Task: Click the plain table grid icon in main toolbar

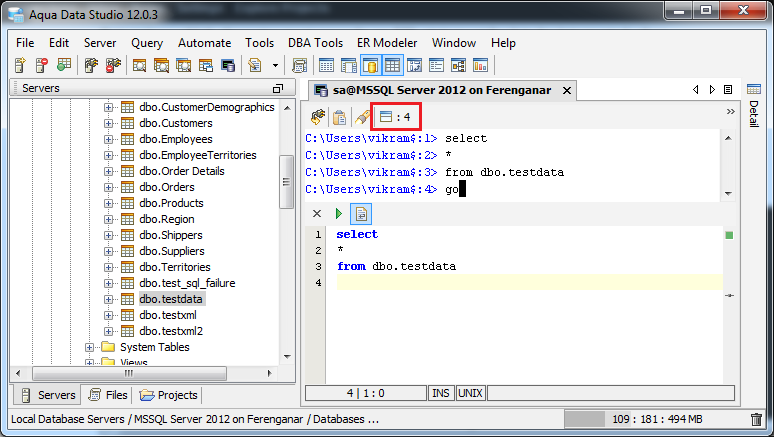Action: point(326,65)
